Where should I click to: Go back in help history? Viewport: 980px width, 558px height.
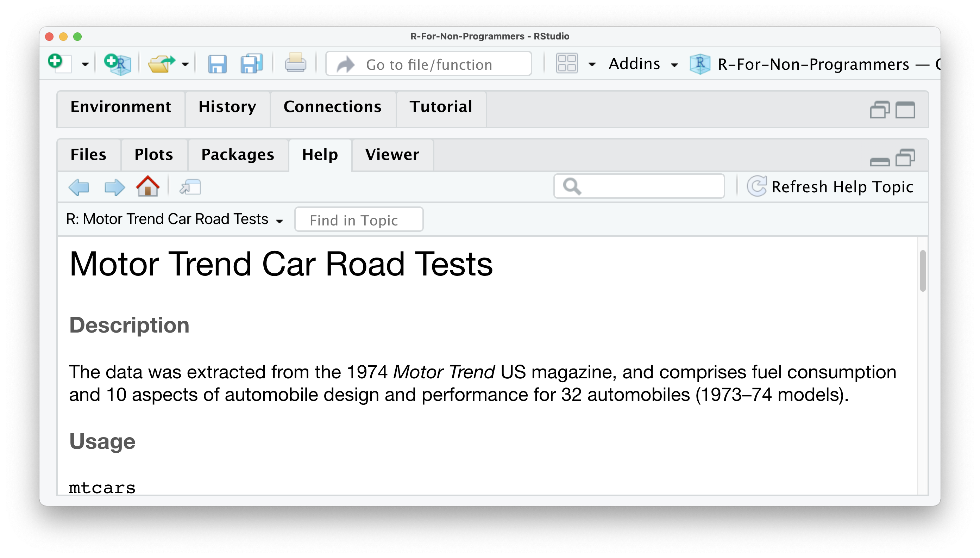click(79, 187)
